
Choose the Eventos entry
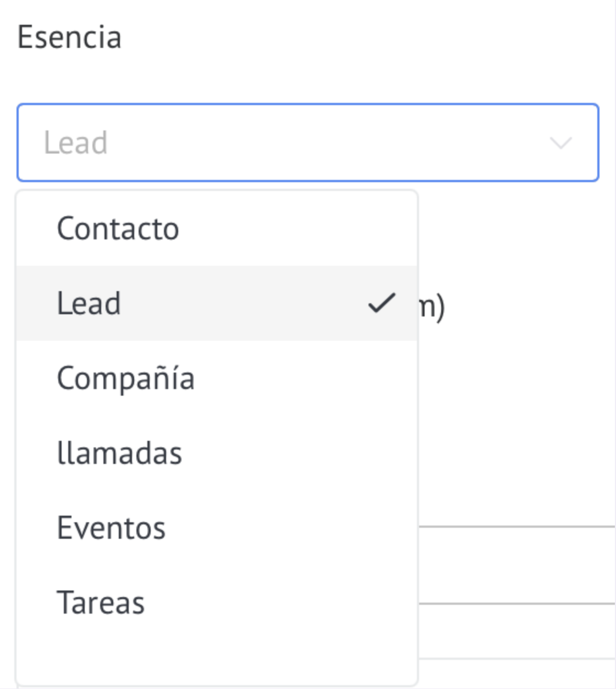217,528
